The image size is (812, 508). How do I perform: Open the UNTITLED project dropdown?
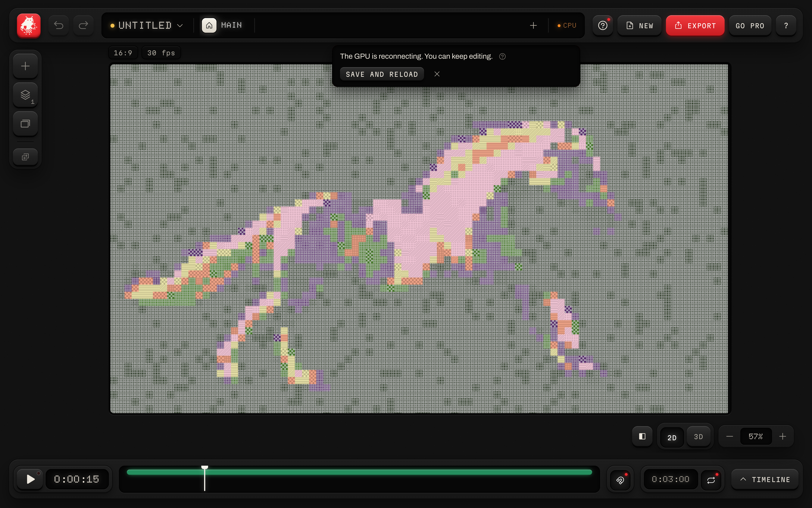pos(147,26)
